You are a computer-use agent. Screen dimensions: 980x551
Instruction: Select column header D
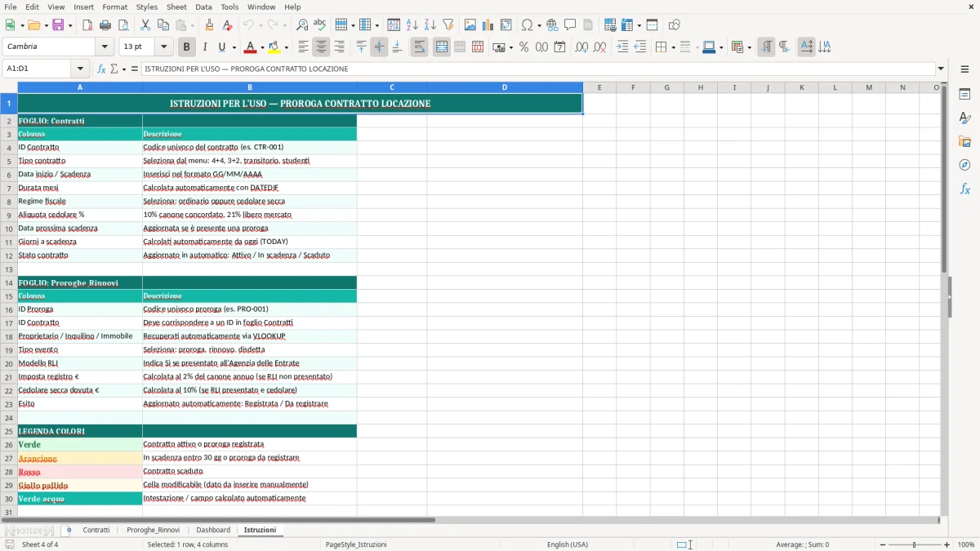click(x=505, y=87)
